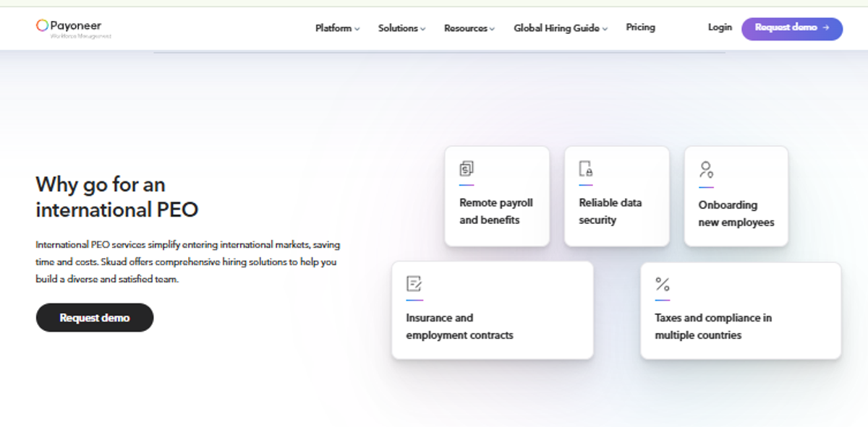Click the black Request demo button

[95, 318]
